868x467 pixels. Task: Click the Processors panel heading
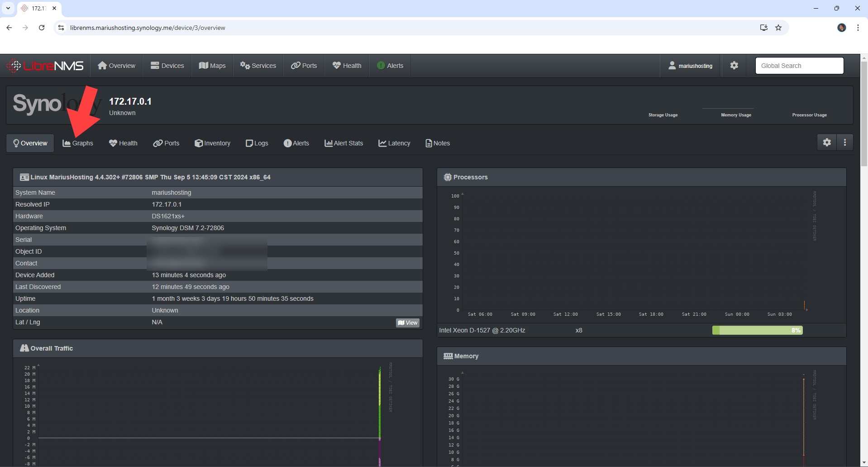click(471, 177)
